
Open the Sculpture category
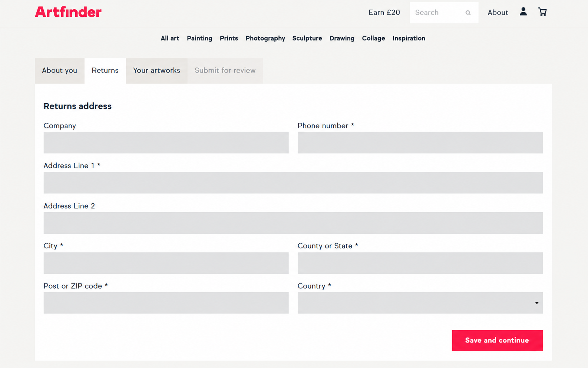pyautogui.click(x=307, y=38)
